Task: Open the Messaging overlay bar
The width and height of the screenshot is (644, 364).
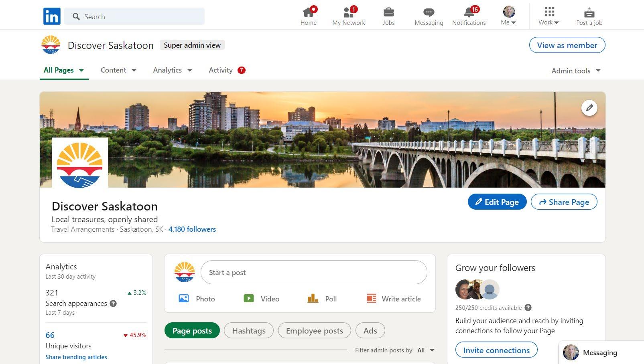Action: click(601, 353)
